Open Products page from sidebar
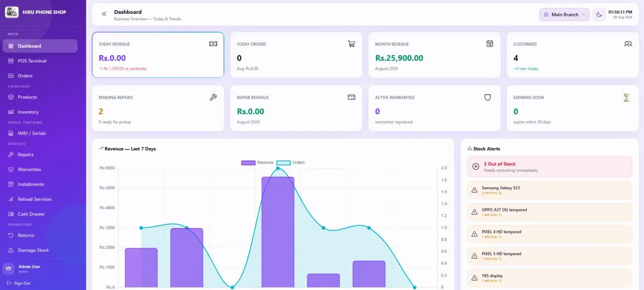Image resolution: width=644 pixels, height=290 pixels. click(40, 97)
